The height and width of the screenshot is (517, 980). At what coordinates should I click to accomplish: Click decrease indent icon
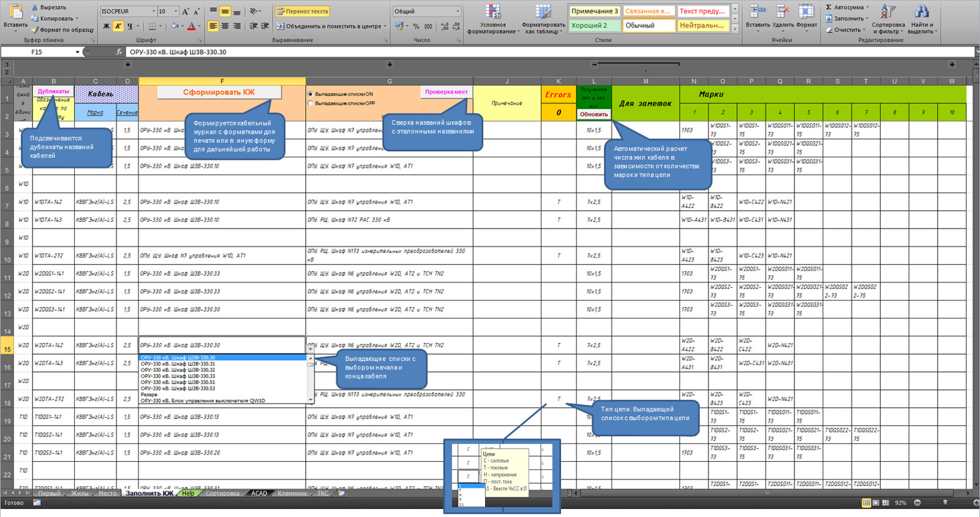(x=254, y=26)
